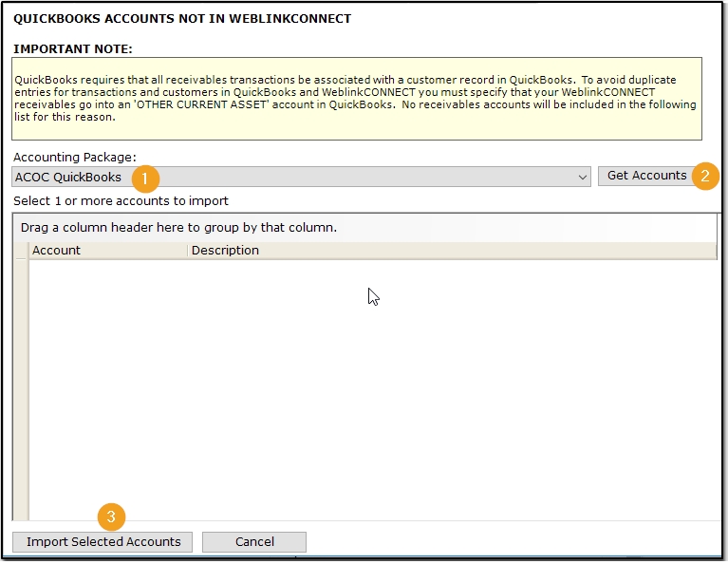
Task: Sort by the Account column header
Action: (108, 251)
